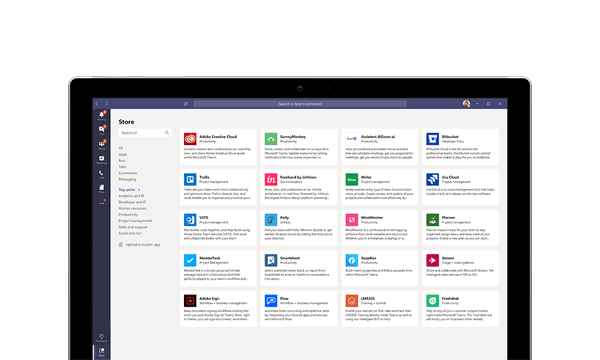
Task: Open the Social and fun category
Action: [130, 233]
